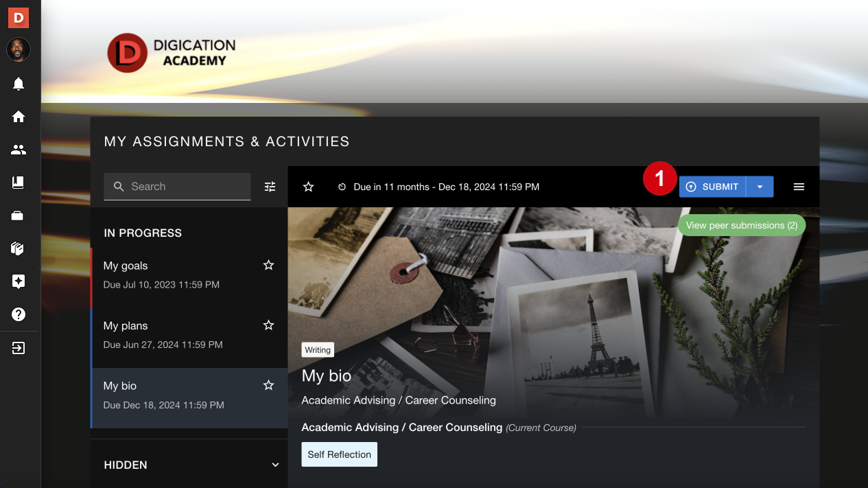
Task: Click the logout exit icon in sidebar
Action: (x=19, y=348)
